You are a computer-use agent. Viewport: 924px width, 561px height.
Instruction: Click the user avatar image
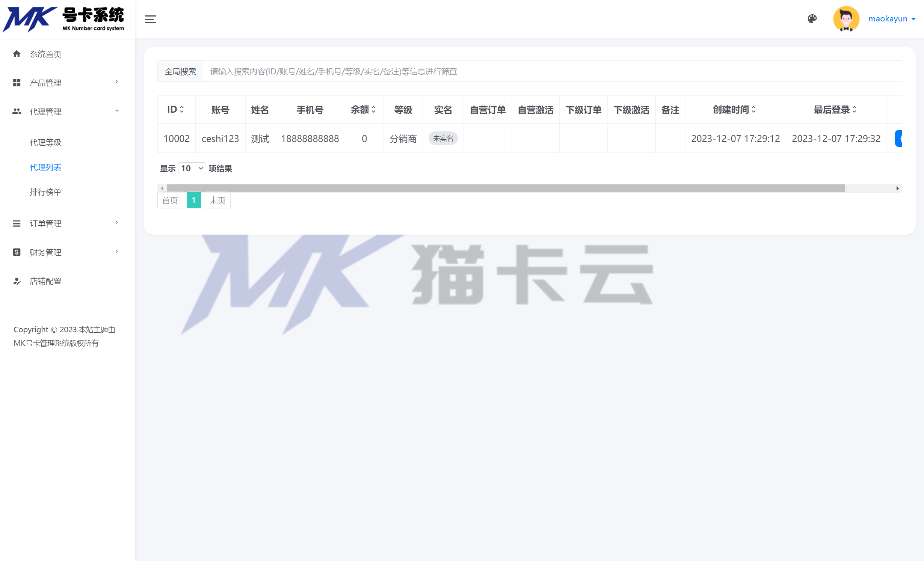pos(846,19)
